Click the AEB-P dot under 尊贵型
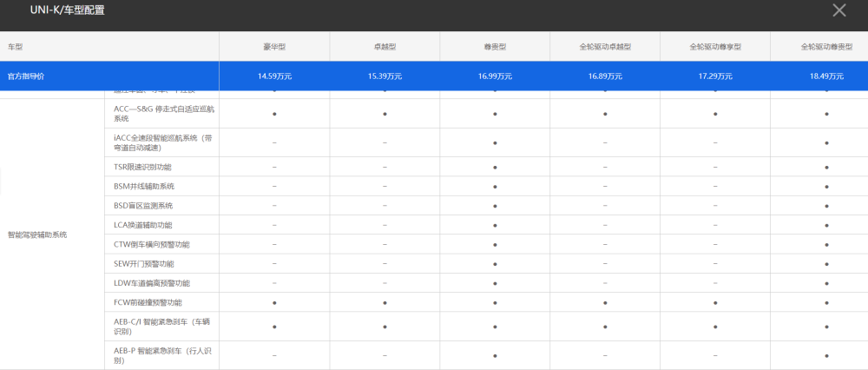The width and height of the screenshot is (868, 370). click(495, 355)
